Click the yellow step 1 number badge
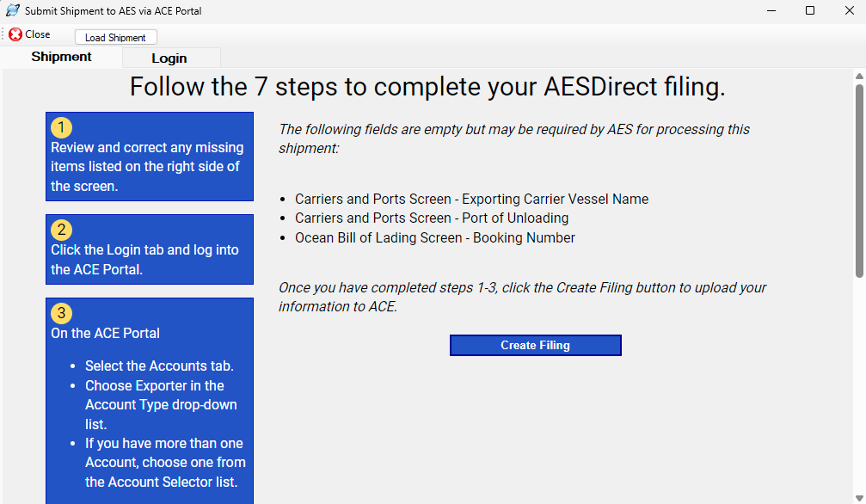Screen dimensions: 866x504 click(61, 126)
